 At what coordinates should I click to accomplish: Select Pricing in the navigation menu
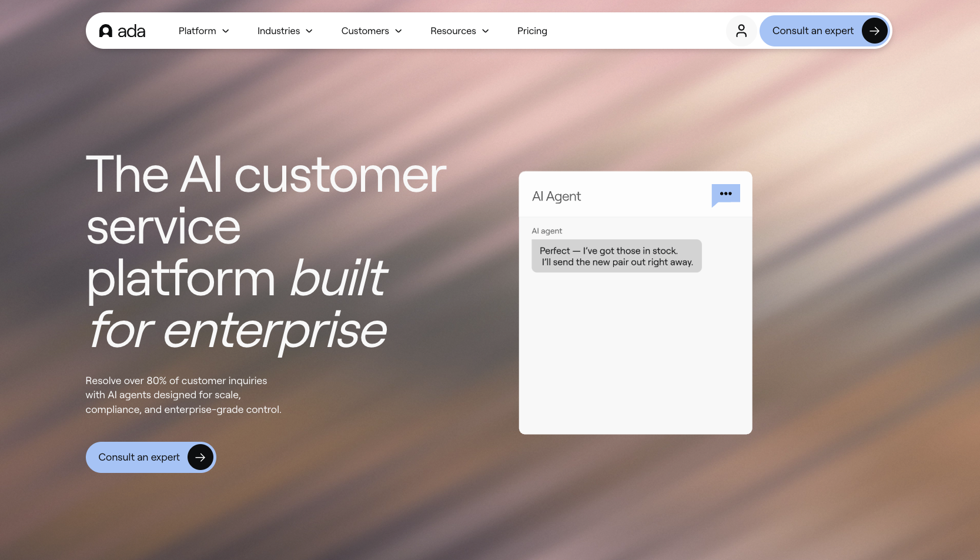click(531, 31)
